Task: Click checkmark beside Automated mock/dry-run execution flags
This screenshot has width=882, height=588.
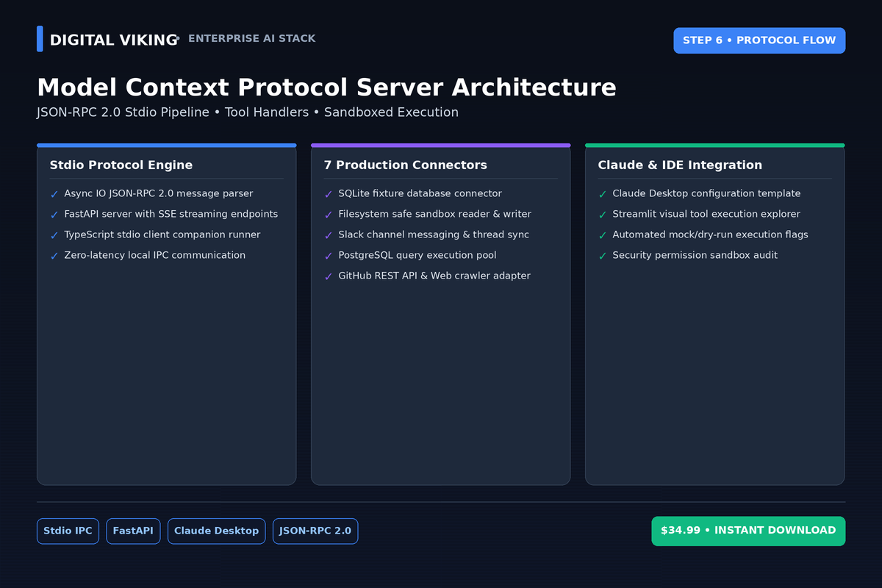Action: click(x=603, y=235)
